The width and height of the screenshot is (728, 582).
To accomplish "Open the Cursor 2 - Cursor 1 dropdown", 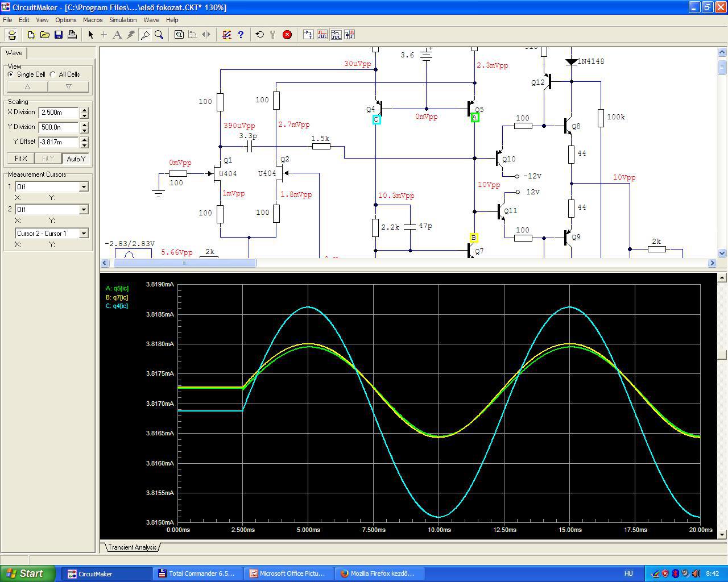I will 84,234.
